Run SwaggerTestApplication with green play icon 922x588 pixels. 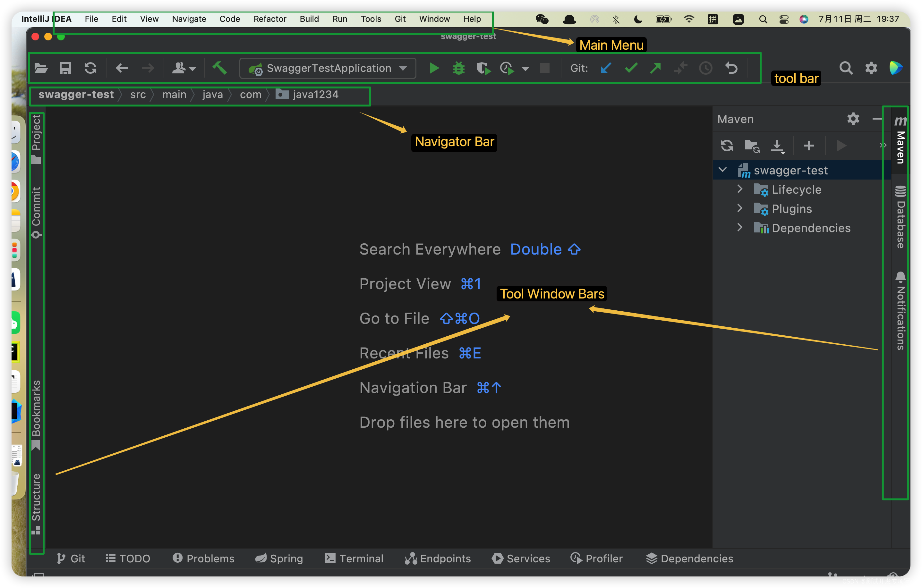pos(434,69)
